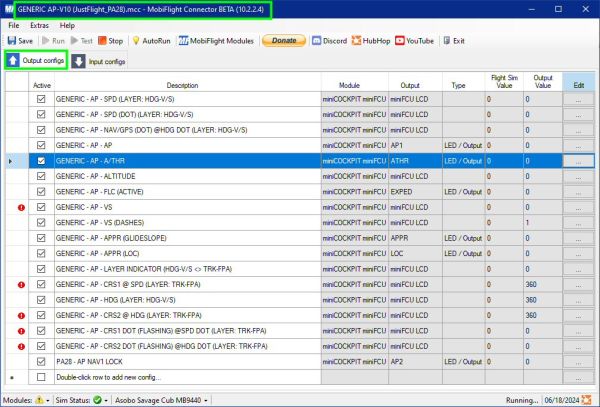
Task: Stop the running configuration
Action: (110, 41)
